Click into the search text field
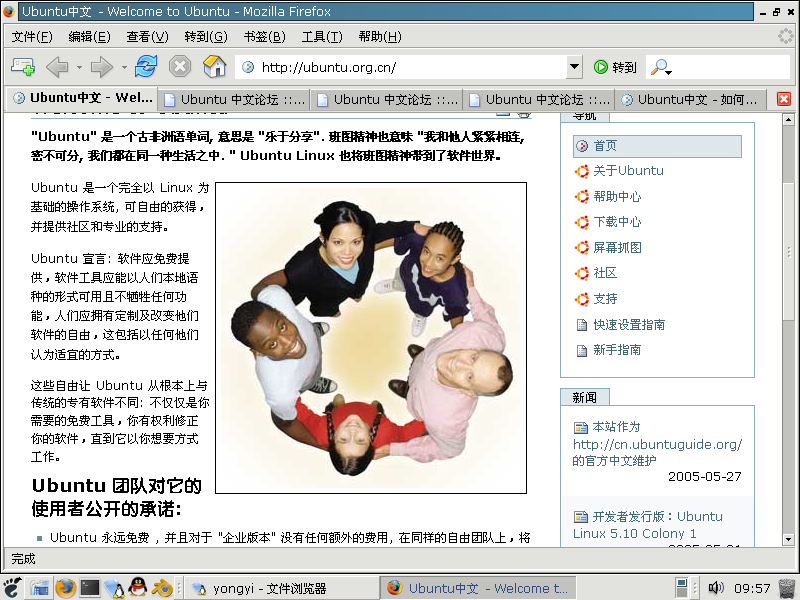The image size is (800, 600). coord(732,67)
